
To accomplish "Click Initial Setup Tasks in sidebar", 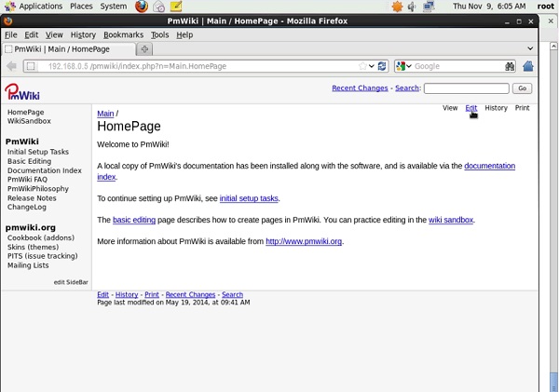I will [38, 152].
